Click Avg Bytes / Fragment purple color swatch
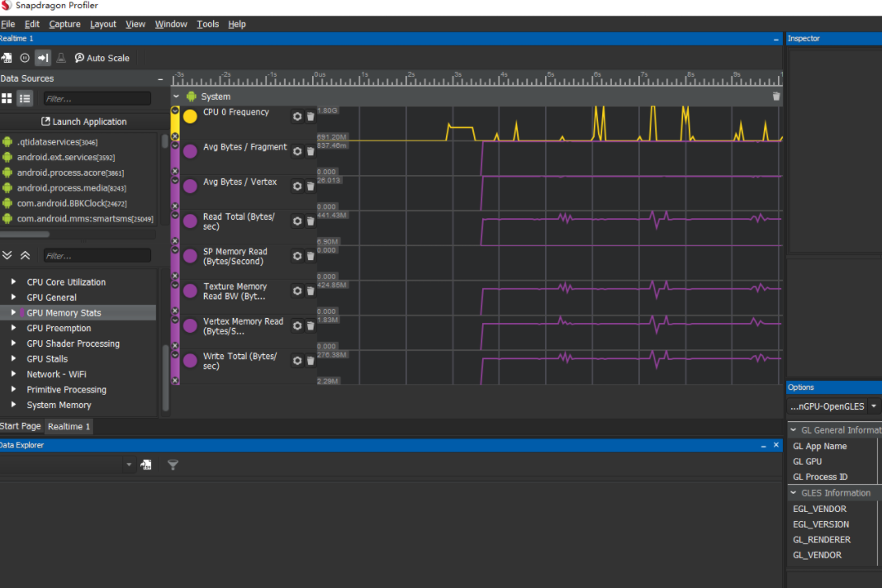This screenshot has width=882, height=588. click(x=190, y=151)
